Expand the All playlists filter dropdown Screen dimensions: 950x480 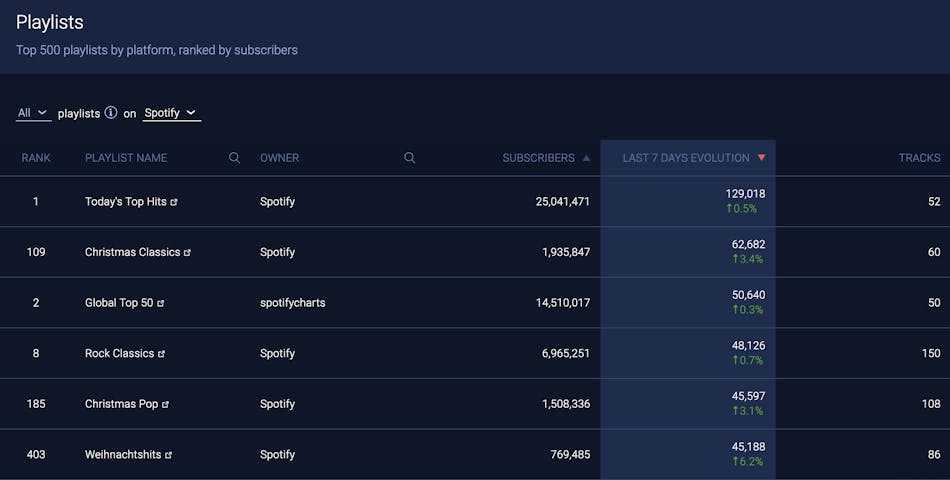click(33, 113)
